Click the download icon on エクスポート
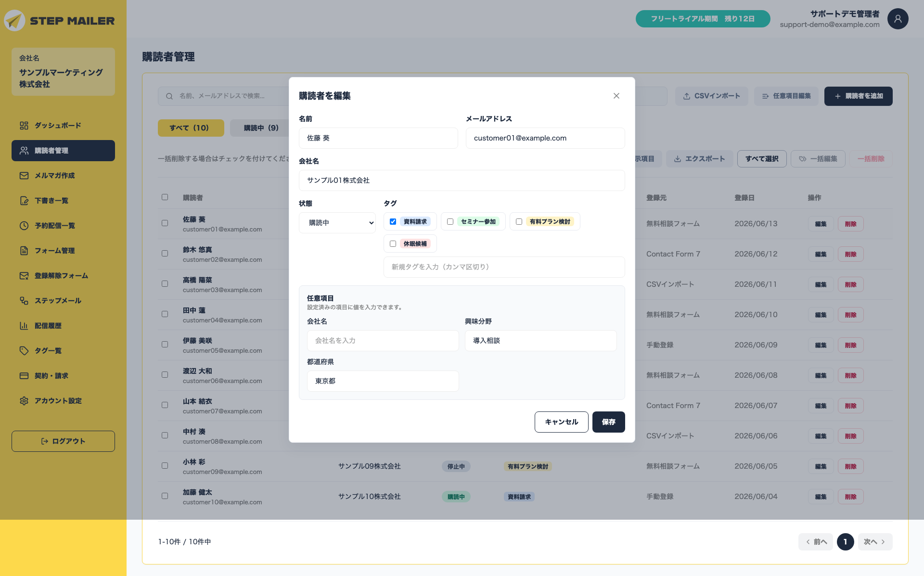This screenshot has height=576, width=924. click(x=678, y=159)
